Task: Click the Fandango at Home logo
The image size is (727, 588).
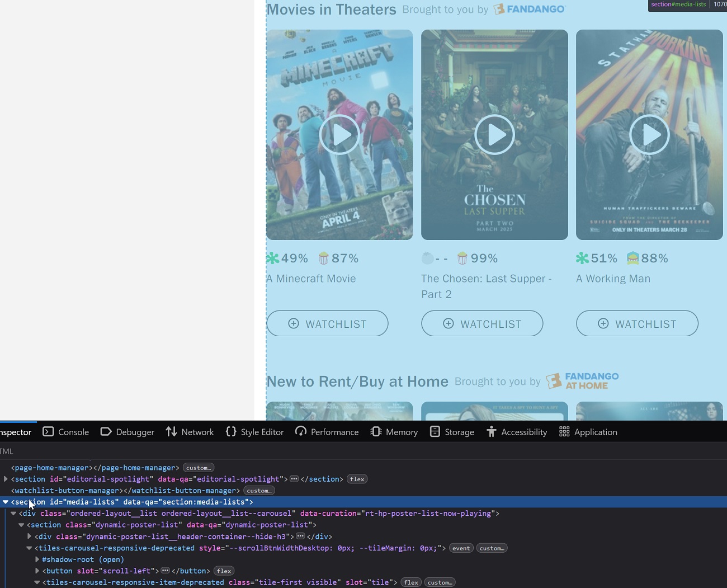Action: (x=582, y=381)
